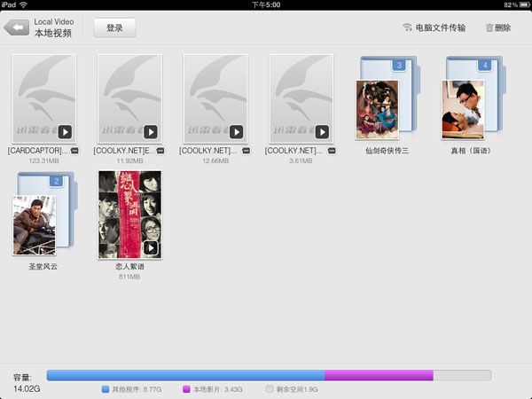Expand full name of 3.61MB file

(332, 152)
